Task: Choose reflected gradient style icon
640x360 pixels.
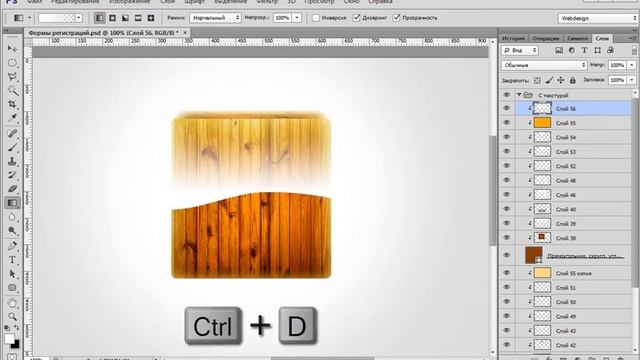Action: 138,18
